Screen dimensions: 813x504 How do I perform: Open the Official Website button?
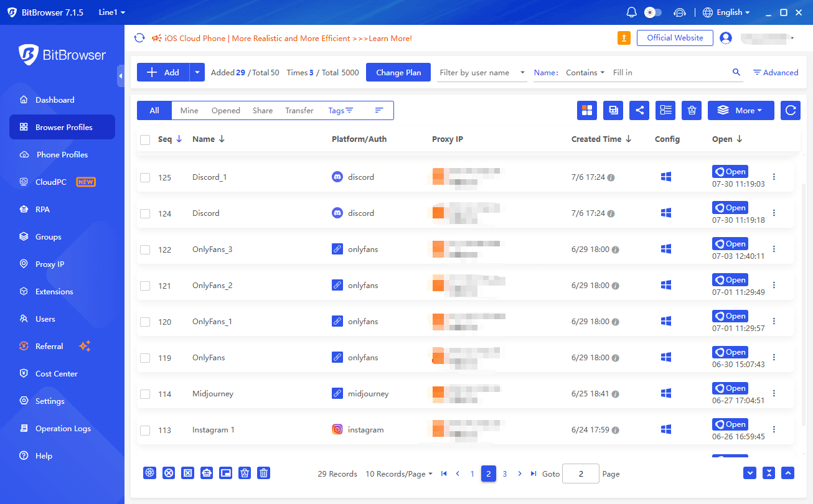click(675, 38)
